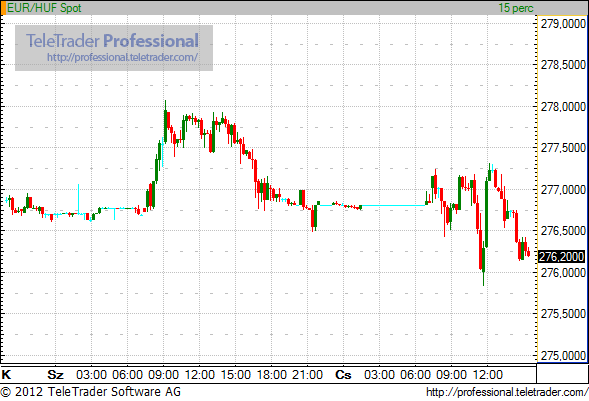The image size is (589, 401).
Task: Click the 279,0000 price axis label
Action: (x=563, y=24)
